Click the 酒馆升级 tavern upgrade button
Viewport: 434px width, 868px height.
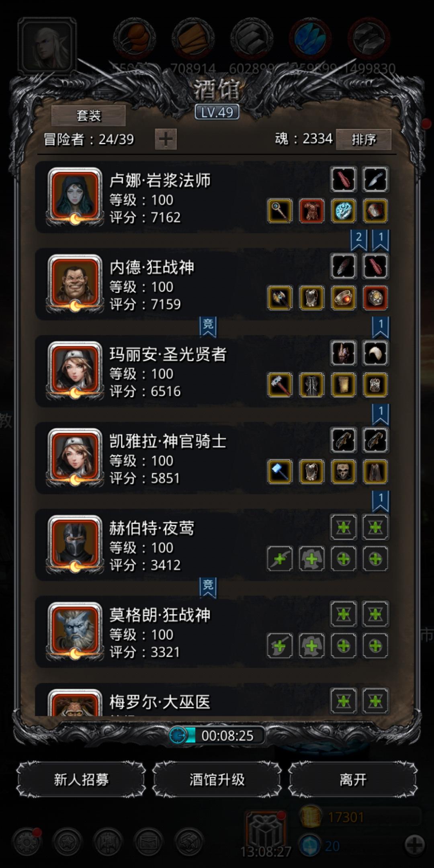point(217,780)
